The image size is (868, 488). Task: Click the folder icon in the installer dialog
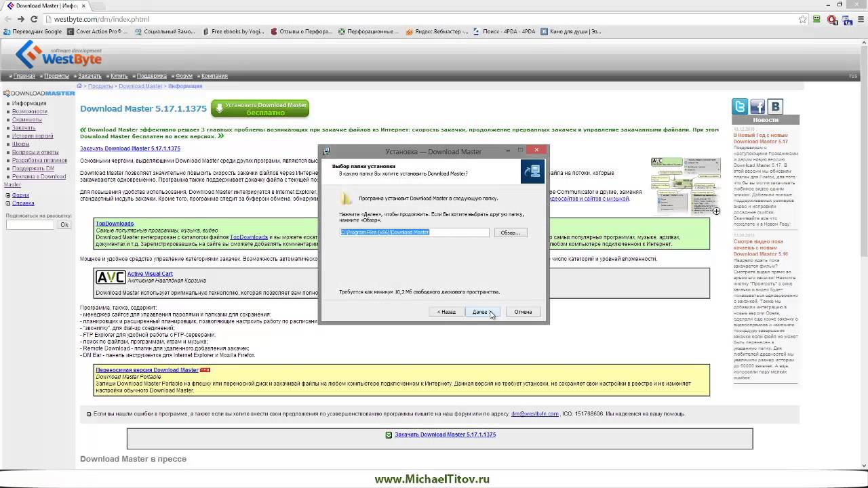[347, 198]
